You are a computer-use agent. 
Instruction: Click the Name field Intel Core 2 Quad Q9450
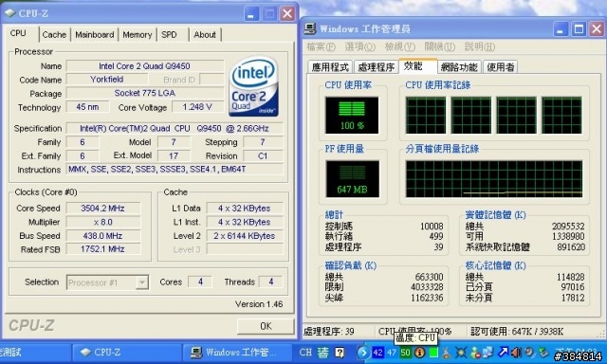(144, 66)
